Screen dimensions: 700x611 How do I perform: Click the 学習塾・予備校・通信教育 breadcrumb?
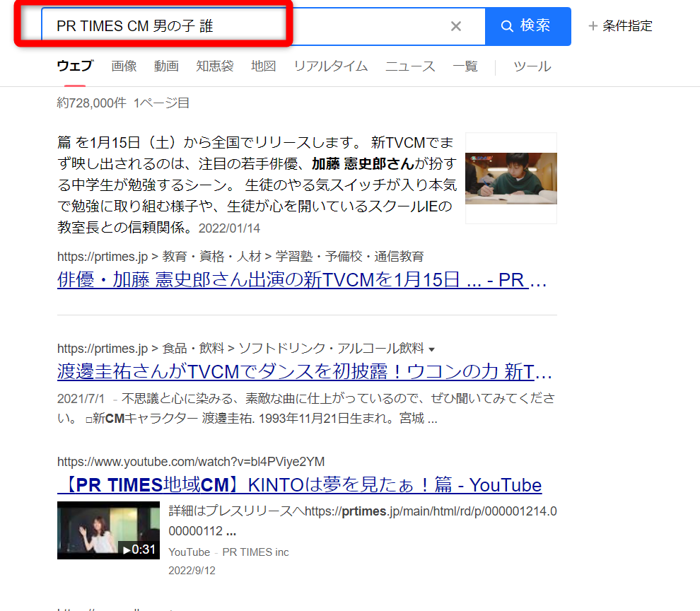(x=349, y=257)
